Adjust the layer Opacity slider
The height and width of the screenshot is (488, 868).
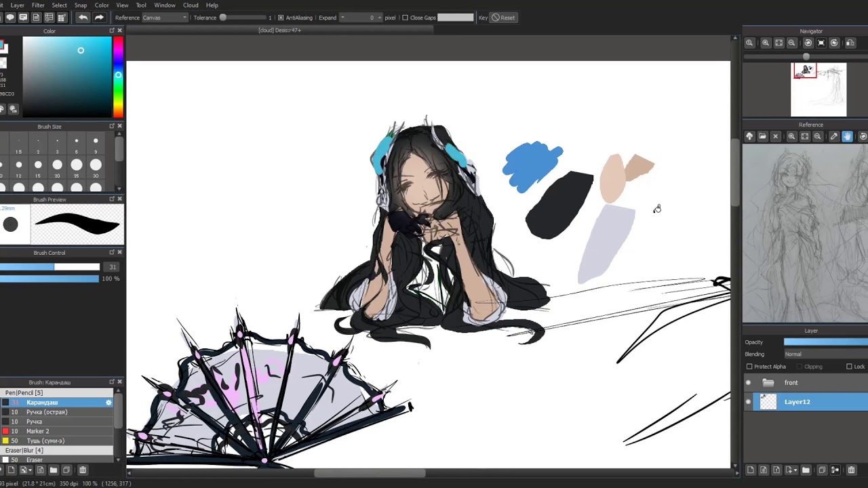[826, 342]
